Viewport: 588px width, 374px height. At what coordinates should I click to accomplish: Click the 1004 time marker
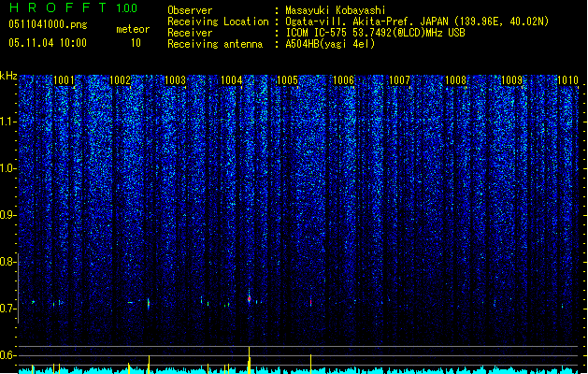[x=232, y=79]
